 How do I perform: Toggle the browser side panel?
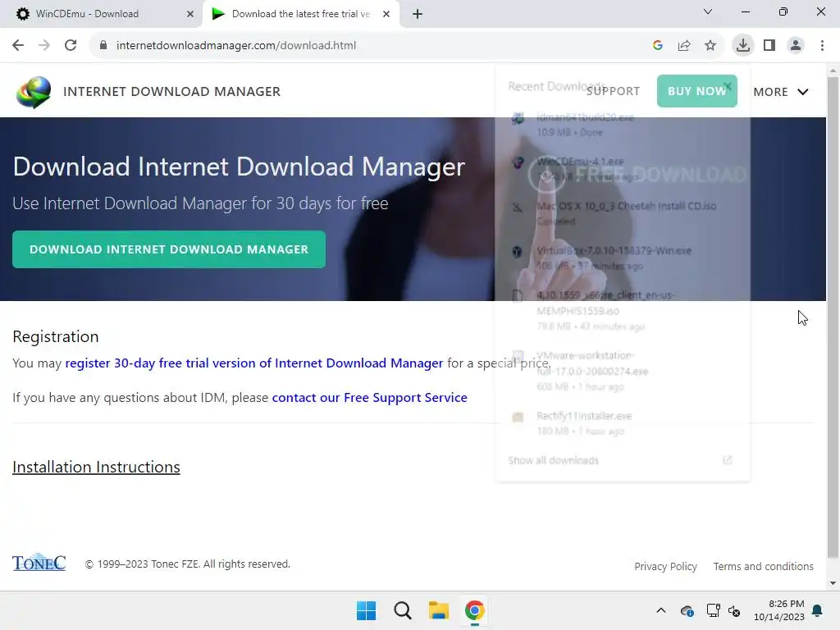coord(769,46)
